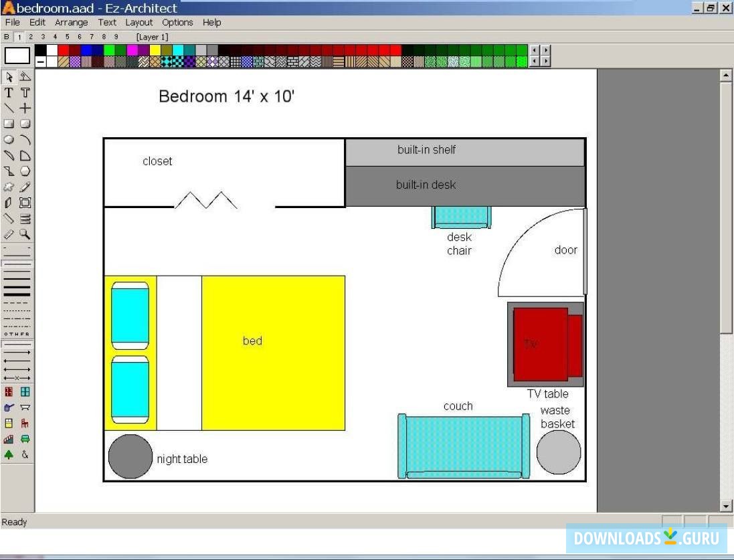Choose the right-pointing arrow line style
This screenshot has height=560, width=734.
(17, 352)
